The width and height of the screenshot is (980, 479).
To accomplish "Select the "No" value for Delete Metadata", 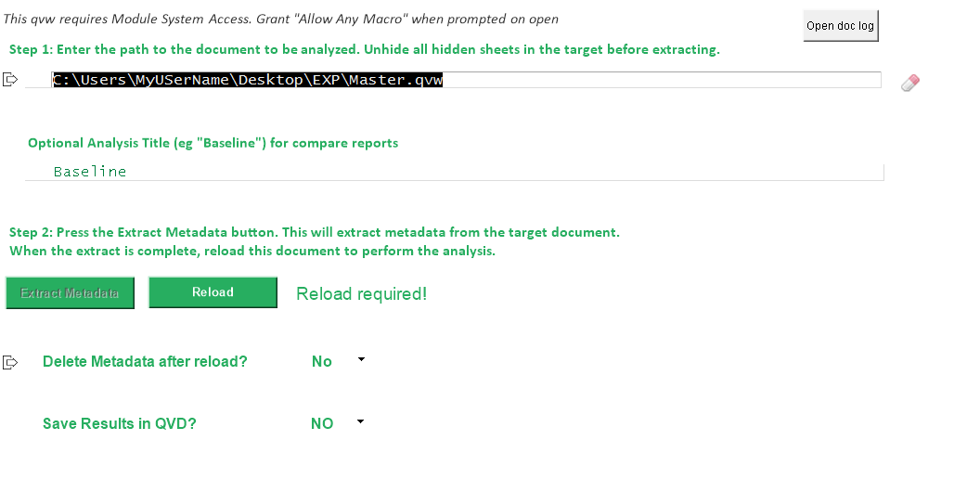I will click(322, 362).
